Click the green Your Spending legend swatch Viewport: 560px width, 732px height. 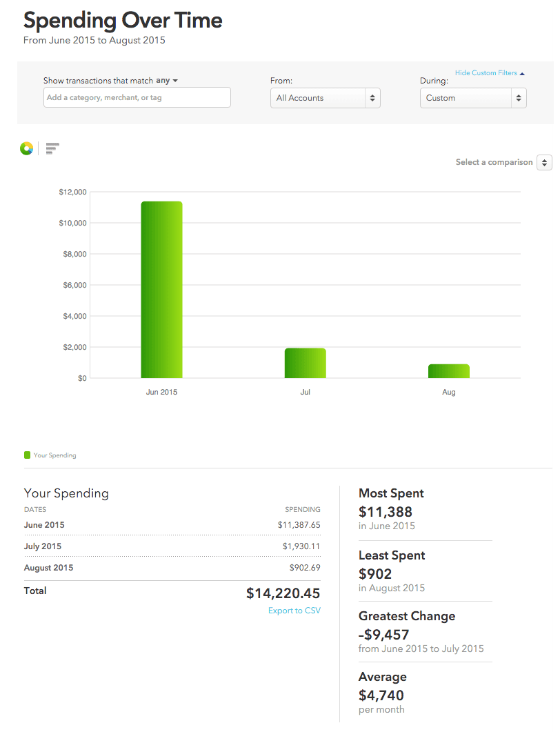(x=28, y=455)
